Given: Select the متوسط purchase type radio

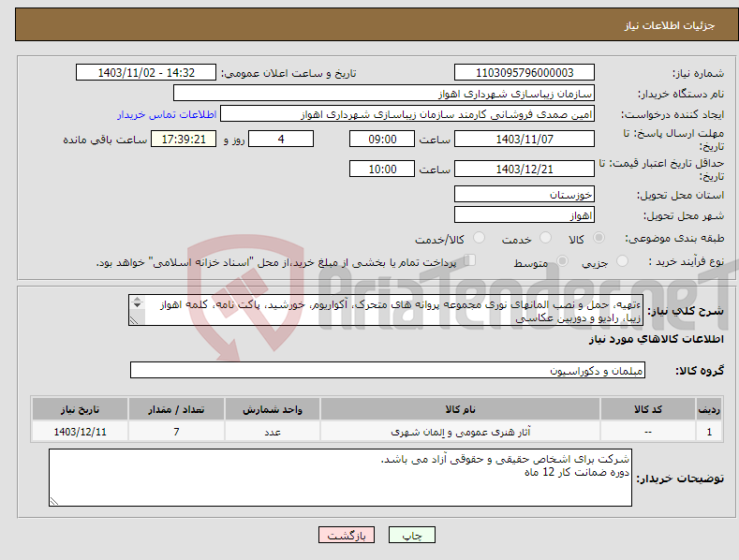Looking at the screenshot, I should pos(562,260).
